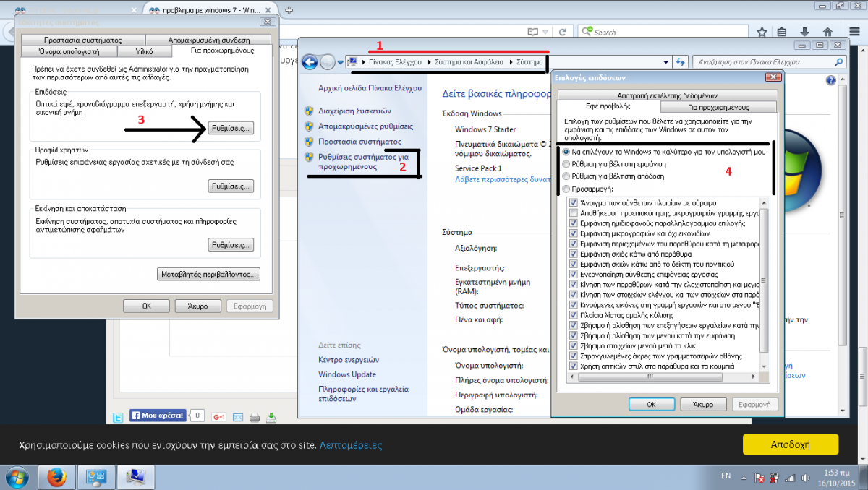Open the Firefox downloads arrow icon
This screenshot has height=490, width=868.
tap(805, 32)
